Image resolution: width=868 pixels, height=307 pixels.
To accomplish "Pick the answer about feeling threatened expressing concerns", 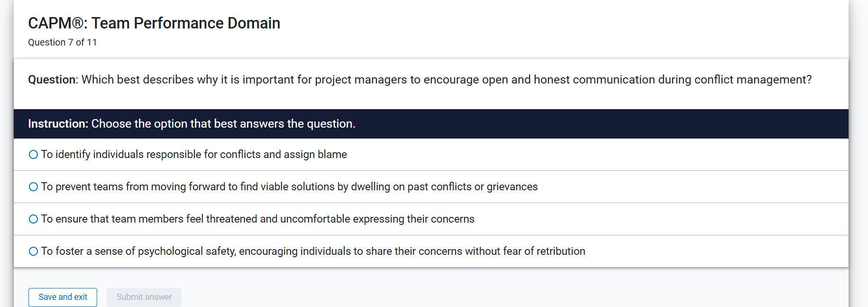I will click(258, 219).
